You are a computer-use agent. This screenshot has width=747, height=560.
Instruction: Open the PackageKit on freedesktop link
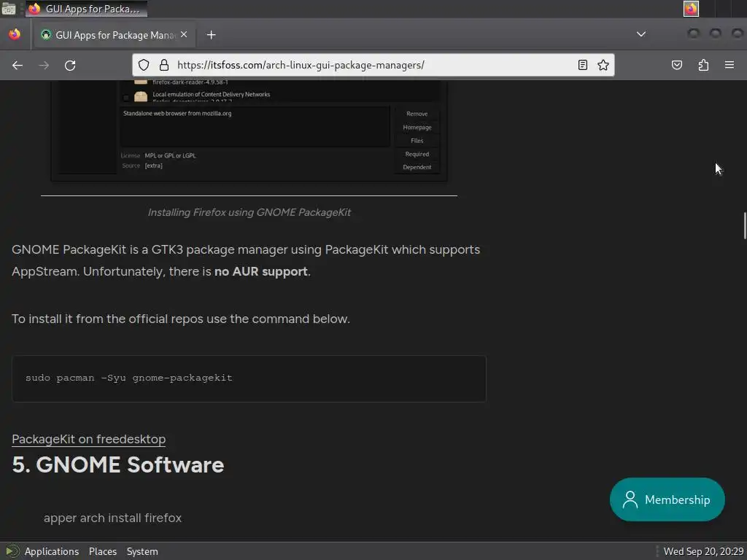point(88,439)
